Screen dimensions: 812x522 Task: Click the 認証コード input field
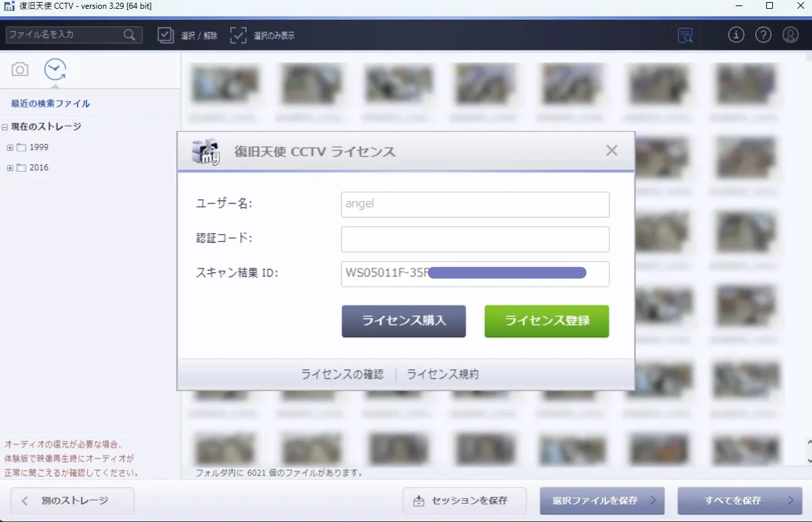[475, 239]
